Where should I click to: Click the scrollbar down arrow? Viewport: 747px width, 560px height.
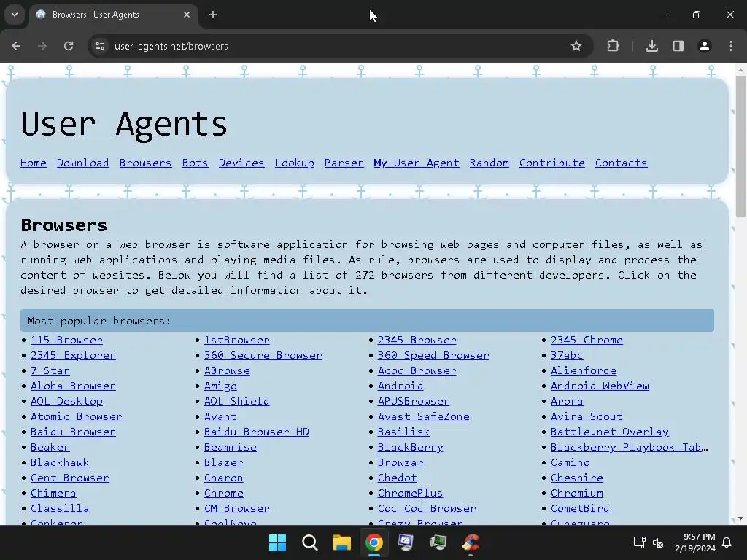(740, 518)
